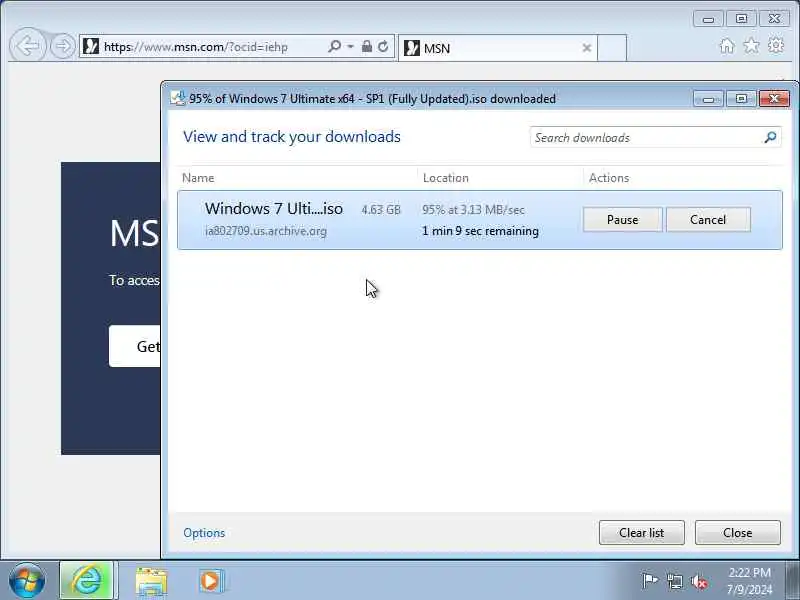Click the download icon in dialog title bar
Viewport: 800px width, 600px height.
pyautogui.click(x=177, y=98)
